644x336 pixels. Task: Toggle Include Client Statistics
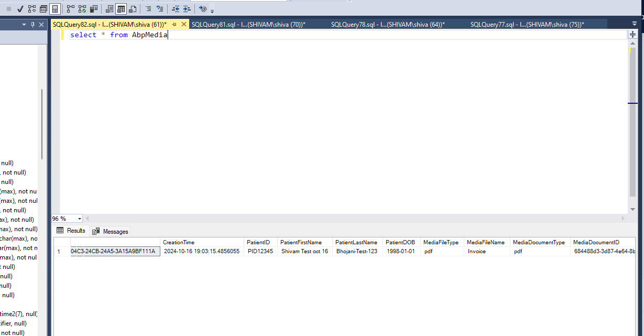coord(94,9)
